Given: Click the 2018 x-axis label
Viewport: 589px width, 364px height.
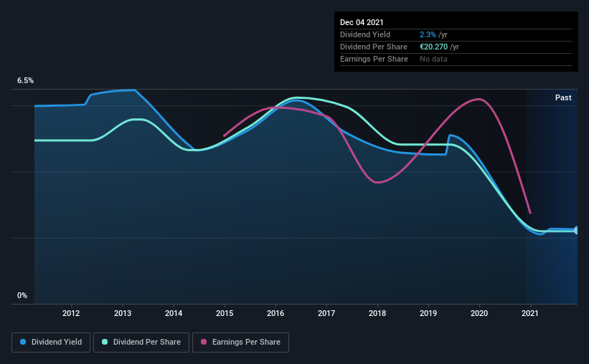Looking at the screenshot, I should (377, 313).
